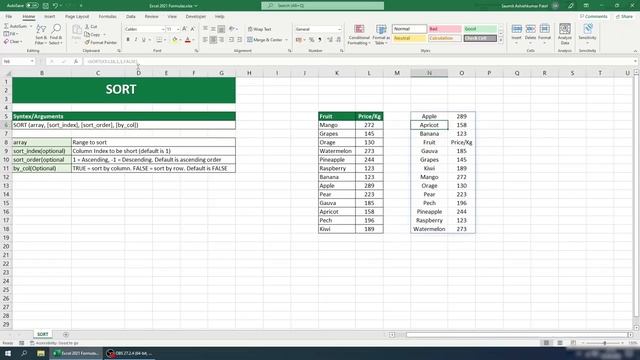Image resolution: width=640 pixels, height=360 pixels.
Task: Open Font settings dialog launcher
Action: 196,51
